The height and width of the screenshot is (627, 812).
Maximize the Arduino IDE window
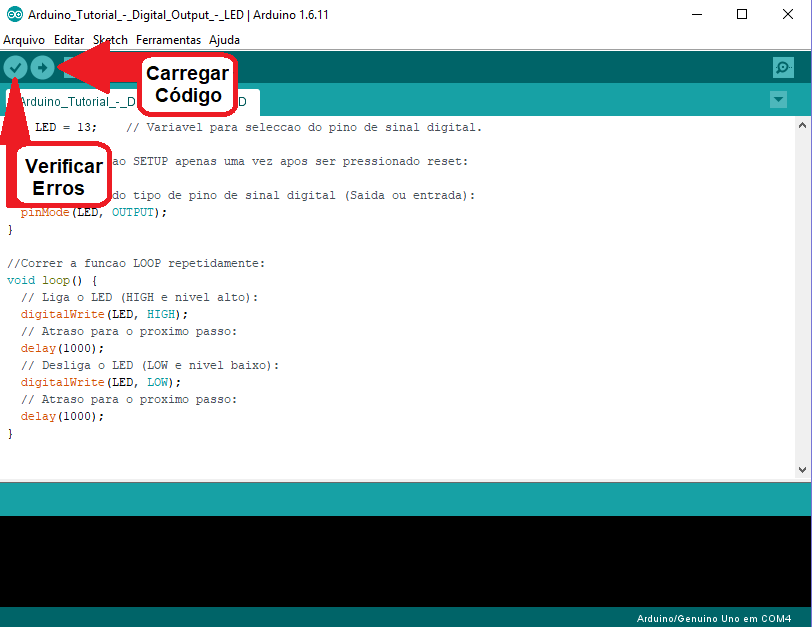pos(742,14)
